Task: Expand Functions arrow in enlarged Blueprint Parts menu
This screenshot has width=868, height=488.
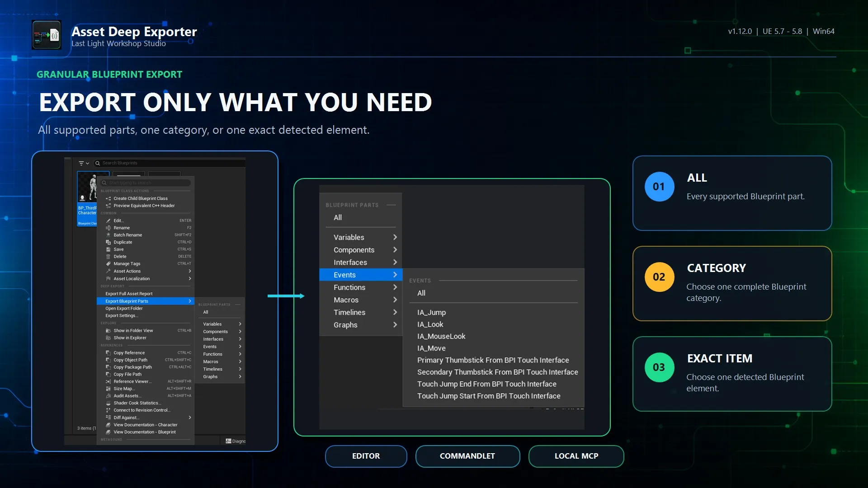Action: point(395,287)
